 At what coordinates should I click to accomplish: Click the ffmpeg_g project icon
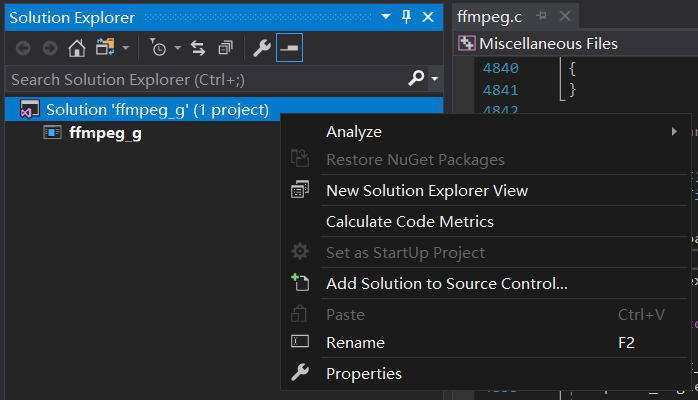pyautogui.click(x=52, y=133)
